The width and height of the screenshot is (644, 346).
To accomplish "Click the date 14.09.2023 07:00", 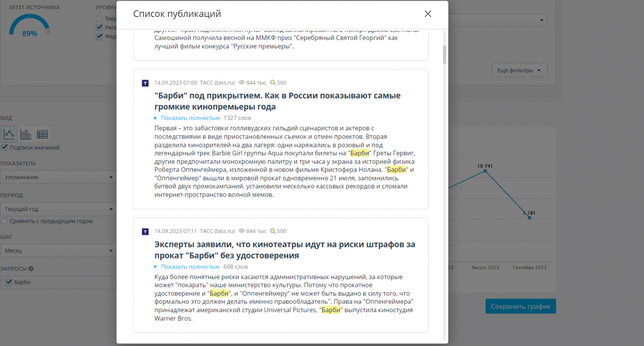I will (176, 83).
